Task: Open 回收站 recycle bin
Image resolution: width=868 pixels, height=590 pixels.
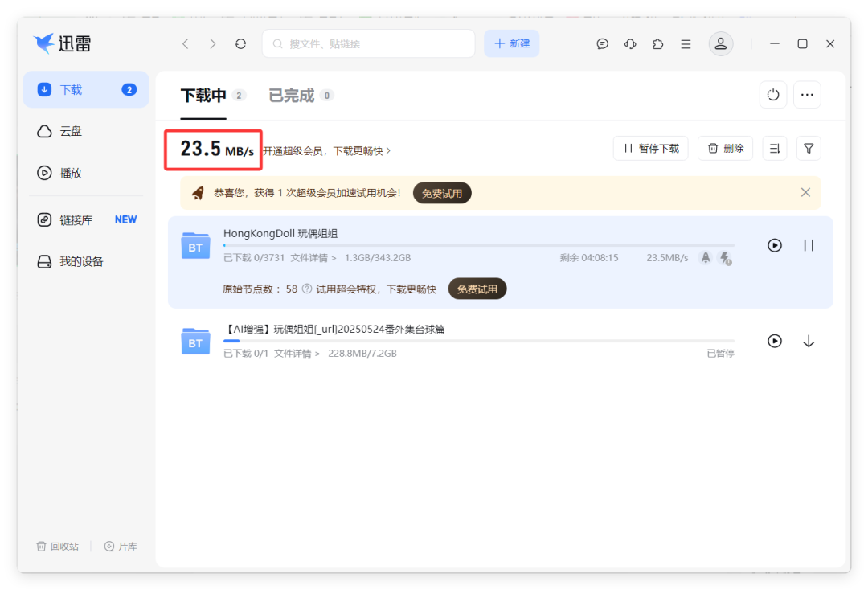Action: [58, 547]
